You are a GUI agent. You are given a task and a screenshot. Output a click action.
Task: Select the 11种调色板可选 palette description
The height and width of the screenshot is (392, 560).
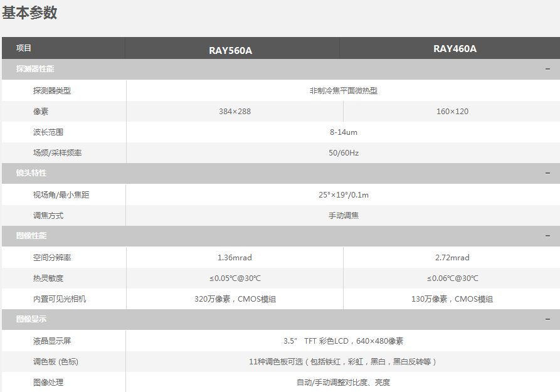pyautogui.click(x=343, y=362)
